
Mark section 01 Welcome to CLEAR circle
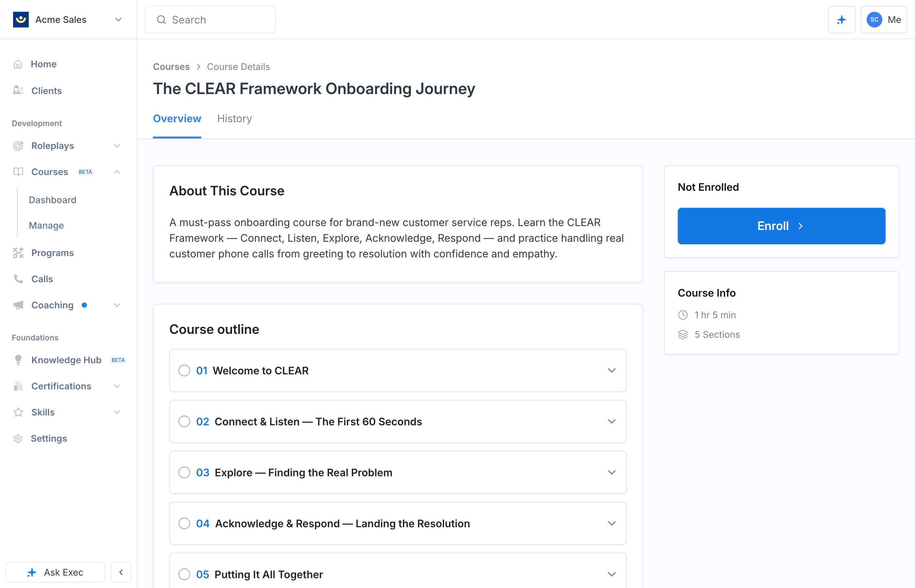(x=184, y=370)
